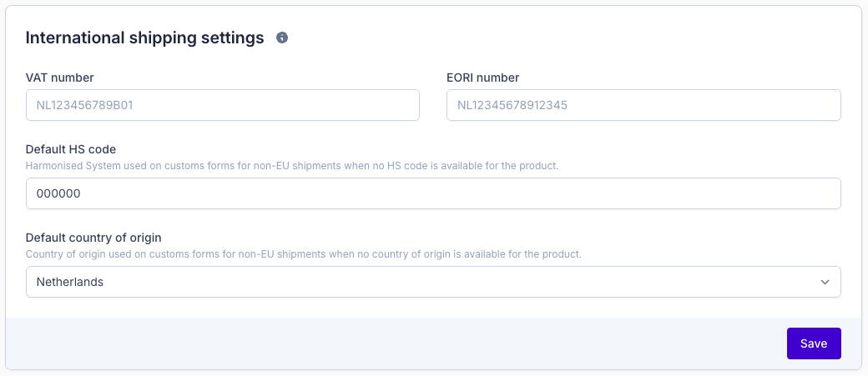Open the Default country of origin dropdown
Viewport: 868px width, 376px height.
tap(433, 282)
